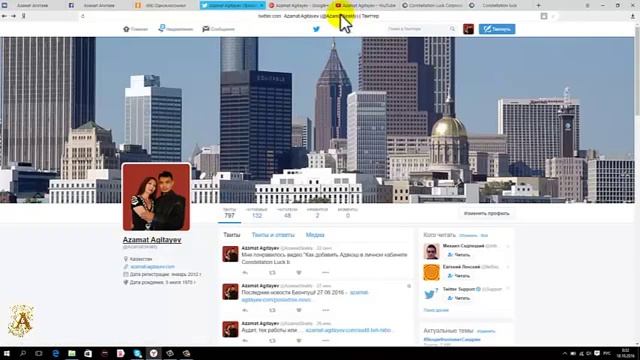The image size is (640, 360).
Task: Click the first tweet's author avatar
Action: 230,254
